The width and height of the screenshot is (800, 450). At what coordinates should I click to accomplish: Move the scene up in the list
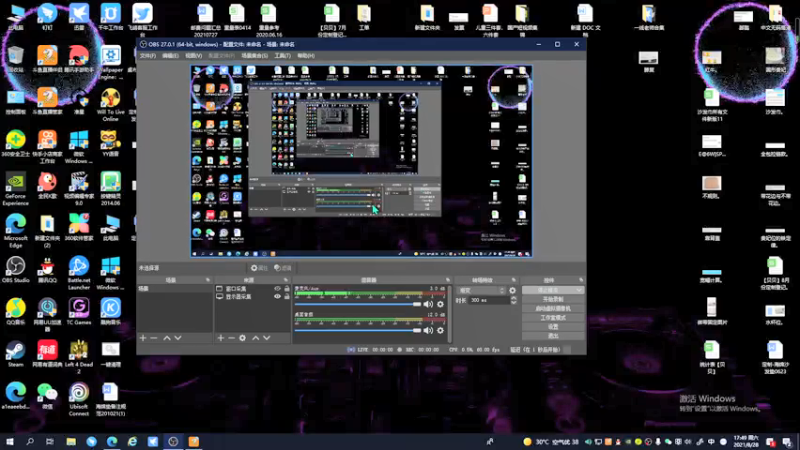click(167, 338)
